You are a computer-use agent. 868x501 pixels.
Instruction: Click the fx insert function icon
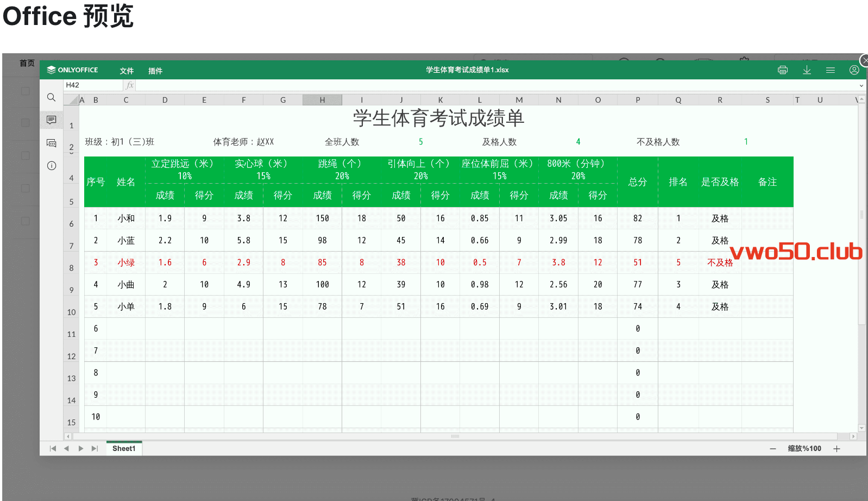(x=129, y=85)
